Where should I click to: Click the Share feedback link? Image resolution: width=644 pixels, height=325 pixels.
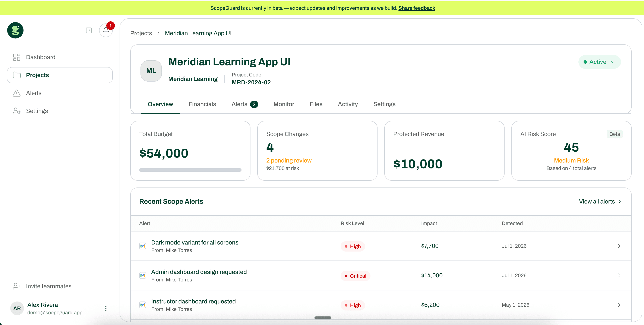pyautogui.click(x=417, y=8)
